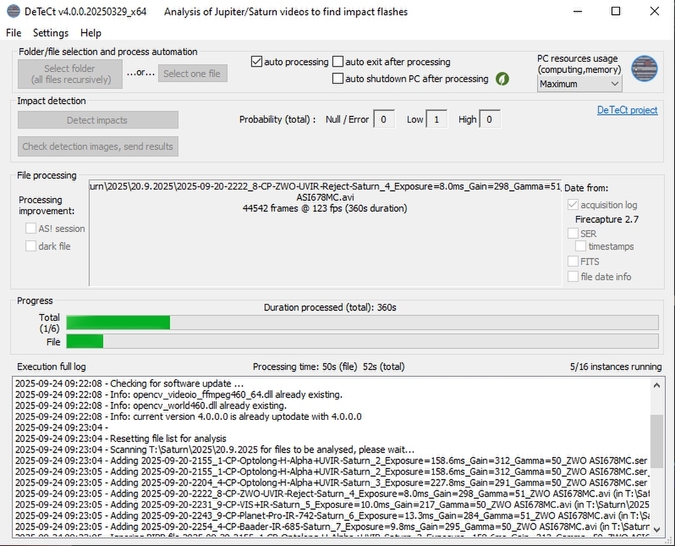
Task: Click the High probability count field
Action: click(x=490, y=120)
